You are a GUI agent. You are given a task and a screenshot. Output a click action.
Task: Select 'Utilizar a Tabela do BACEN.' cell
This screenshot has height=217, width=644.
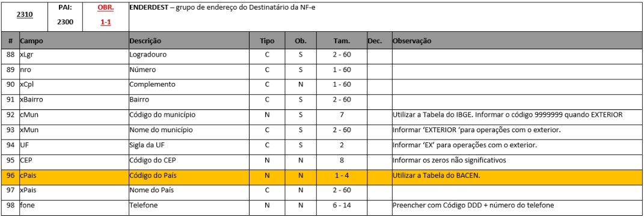coord(518,176)
